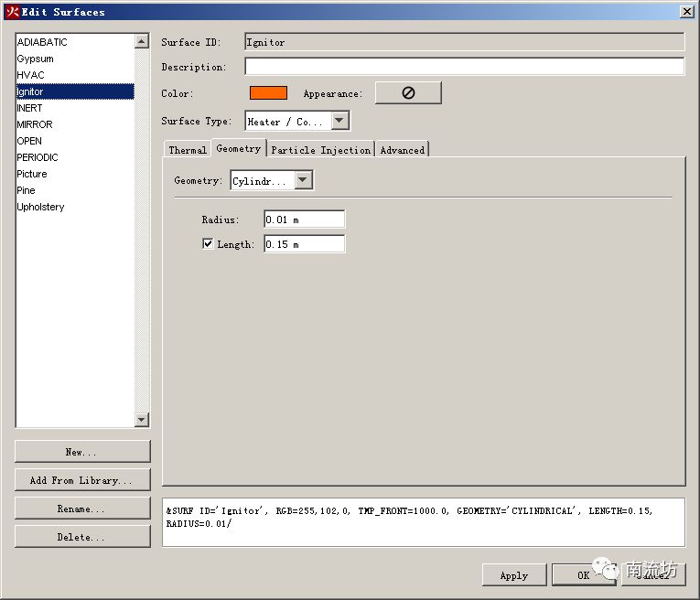Open the Surface Type dropdown
This screenshot has width=700, height=600.
click(339, 121)
